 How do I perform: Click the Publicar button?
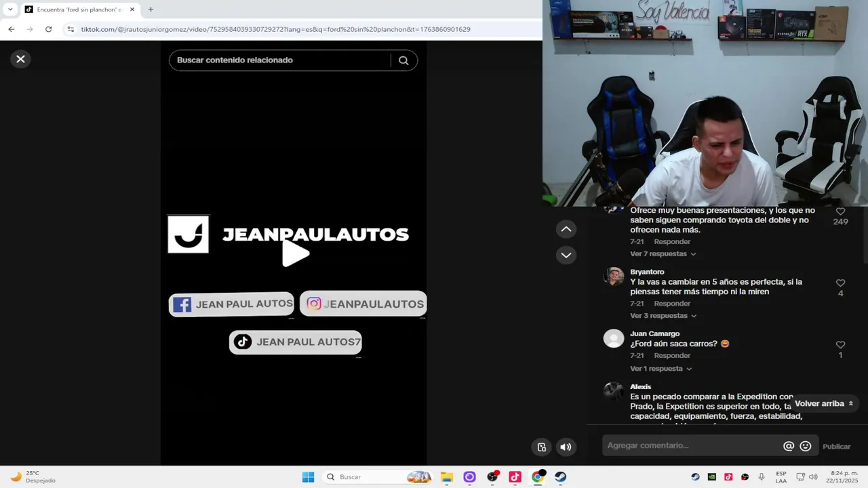(x=836, y=447)
